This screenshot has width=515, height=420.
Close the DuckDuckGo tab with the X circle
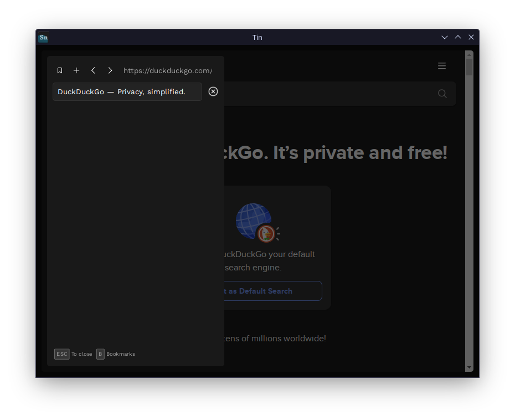[213, 91]
